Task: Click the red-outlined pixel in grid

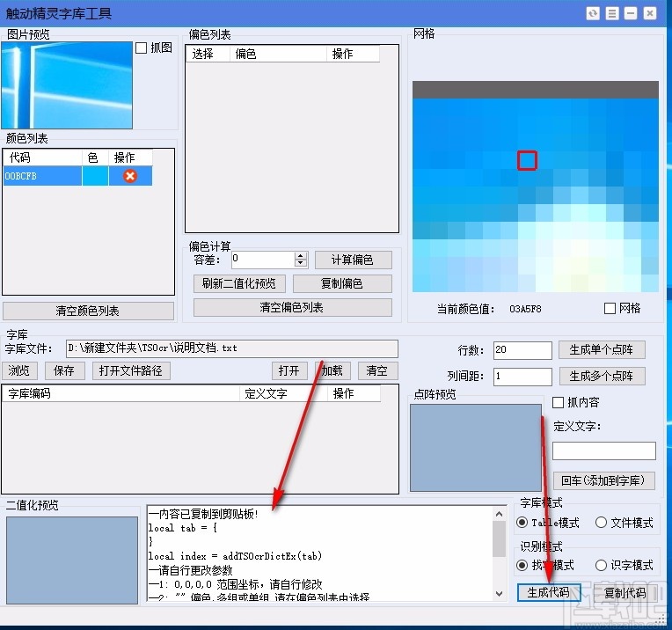Action: [x=527, y=160]
